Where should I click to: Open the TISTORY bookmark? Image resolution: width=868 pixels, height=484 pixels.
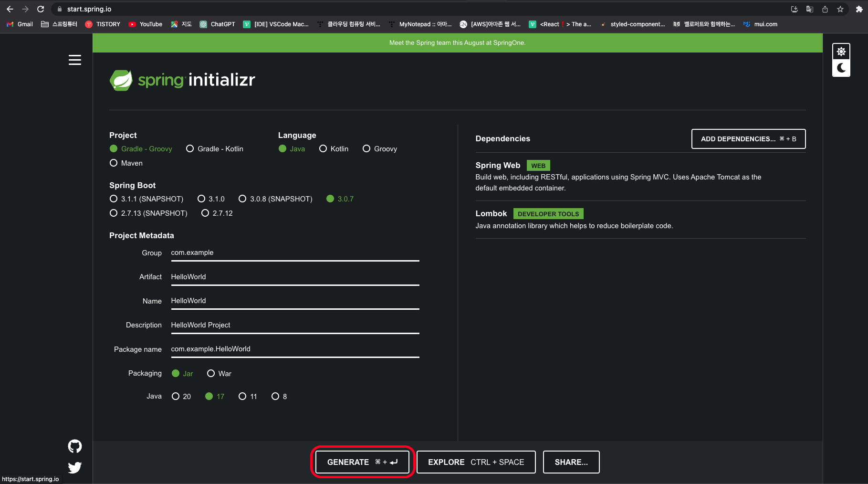click(103, 24)
